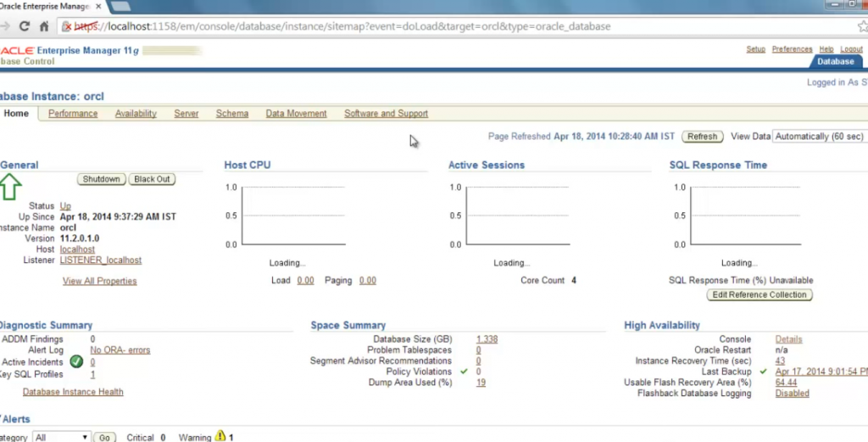The height and width of the screenshot is (442, 868).
Task: Click the Version 11.2.0.1.0 text
Action: coord(80,238)
